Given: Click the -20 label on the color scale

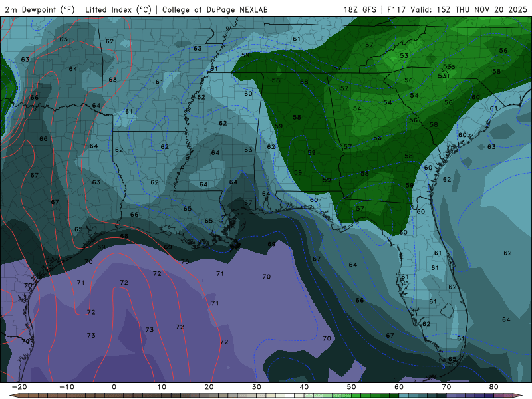Looking at the screenshot, I should 19,387.
